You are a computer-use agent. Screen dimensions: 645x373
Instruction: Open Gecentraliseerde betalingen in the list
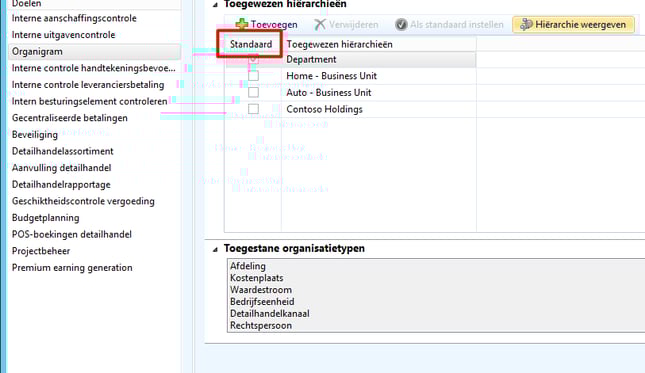pos(70,118)
